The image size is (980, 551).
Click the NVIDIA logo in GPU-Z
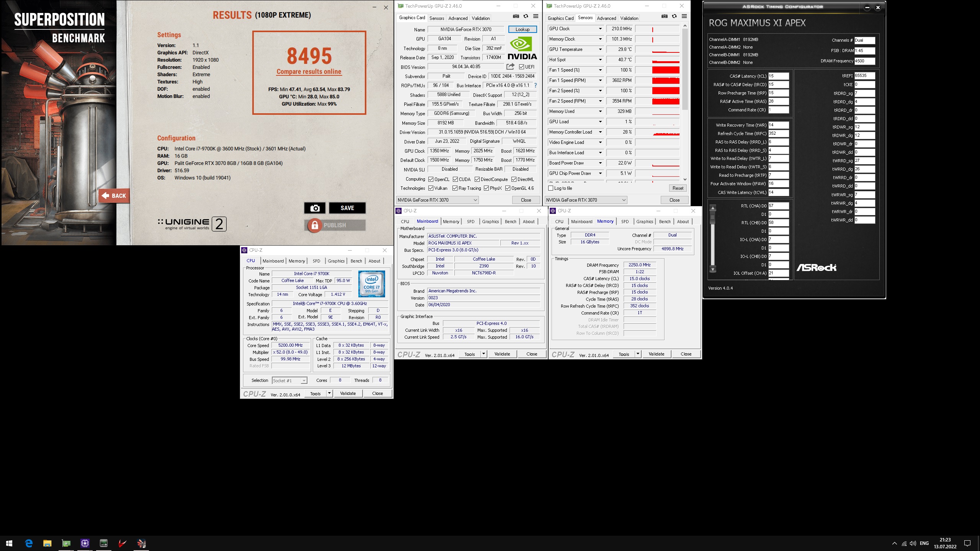coord(522,48)
